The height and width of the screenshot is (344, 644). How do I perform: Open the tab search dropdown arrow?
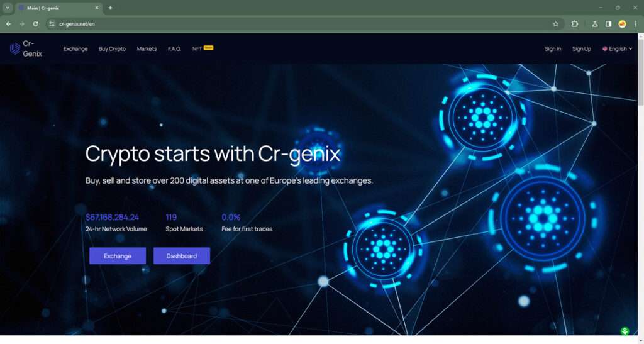click(x=8, y=8)
